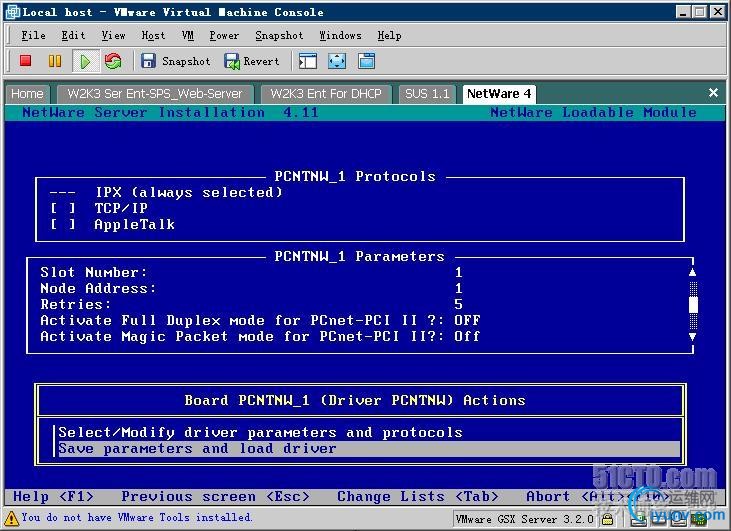731x531 pixels.
Task: Click the 'PCNTNW_1 Protocols' box title
Action: click(x=355, y=176)
